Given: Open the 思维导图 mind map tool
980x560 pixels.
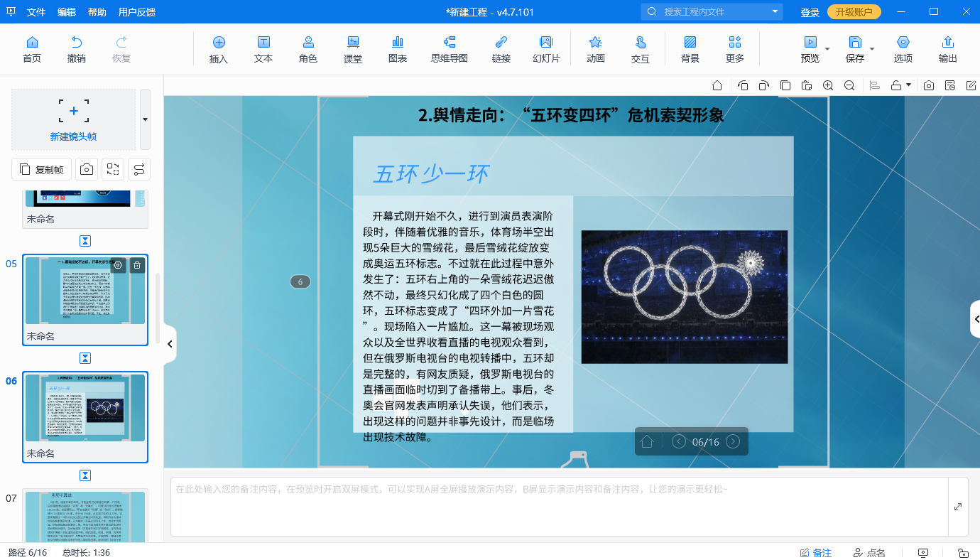Looking at the screenshot, I should point(450,49).
